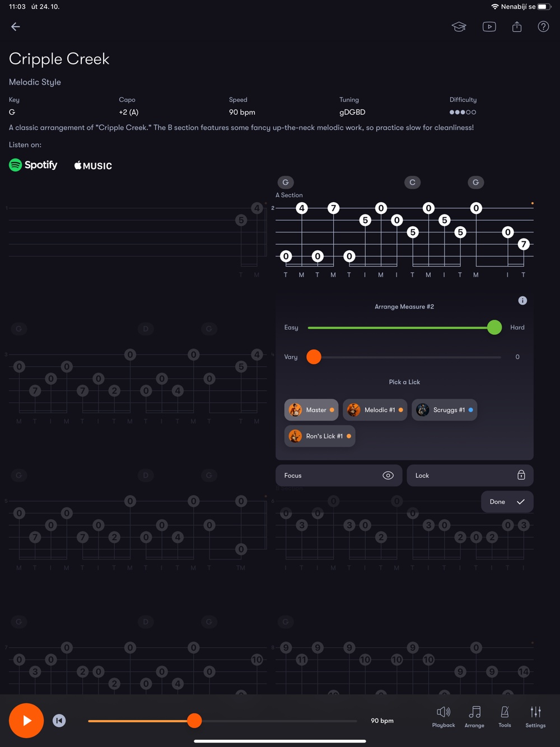Toggle Lock for this measure

click(470, 475)
